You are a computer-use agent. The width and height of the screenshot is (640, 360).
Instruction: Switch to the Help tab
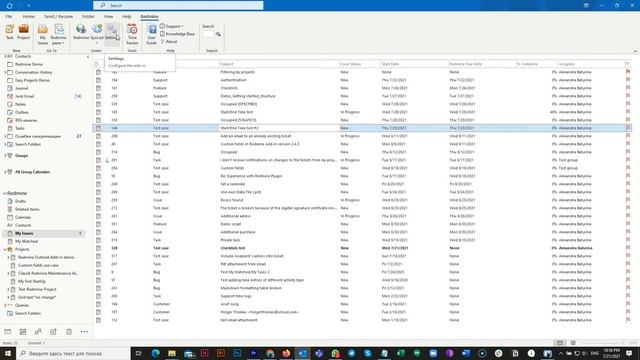[127, 16]
